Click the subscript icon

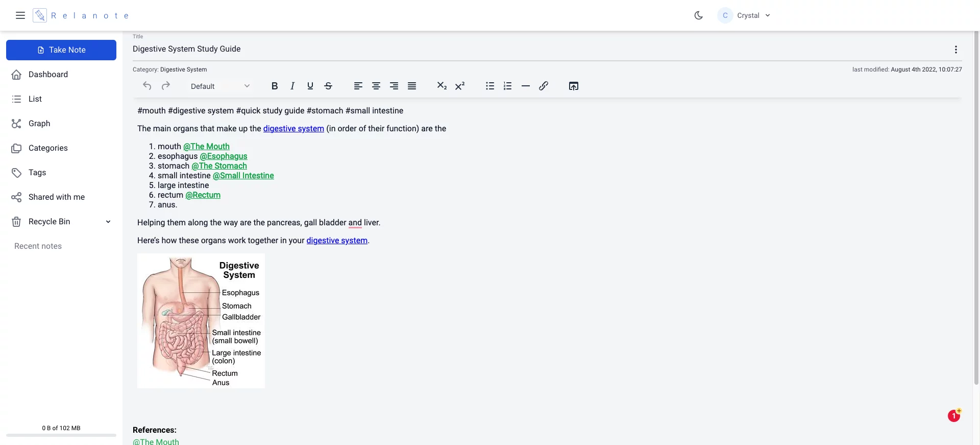point(442,86)
